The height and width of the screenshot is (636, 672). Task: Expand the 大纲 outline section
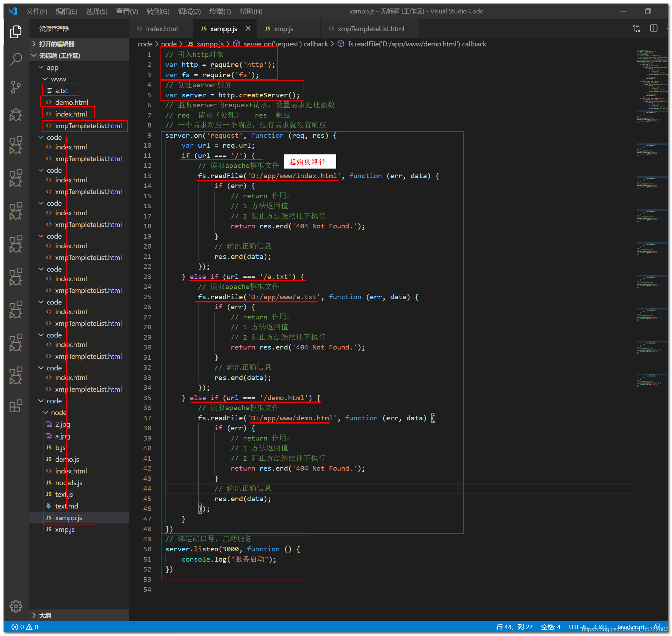click(x=79, y=615)
